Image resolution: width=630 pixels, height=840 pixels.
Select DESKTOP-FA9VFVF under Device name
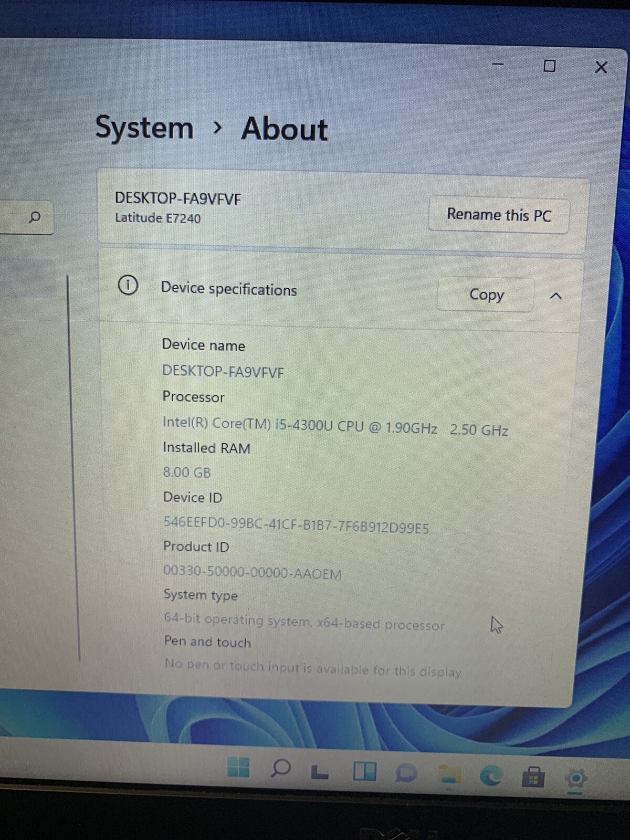tap(223, 372)
